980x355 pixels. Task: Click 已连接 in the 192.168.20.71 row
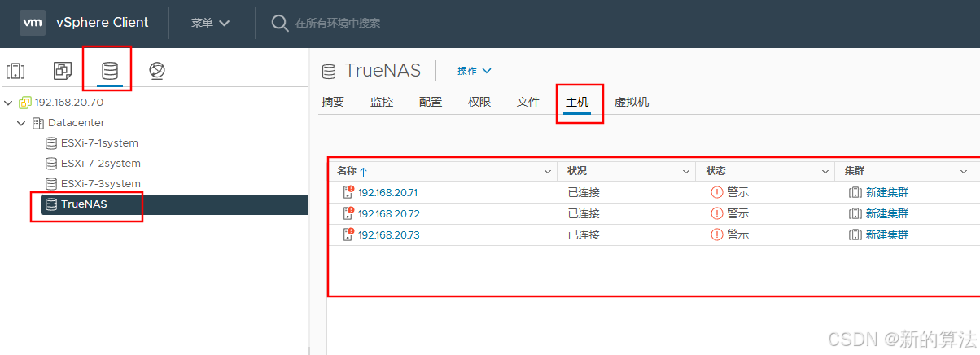click(x=584, y=193)
